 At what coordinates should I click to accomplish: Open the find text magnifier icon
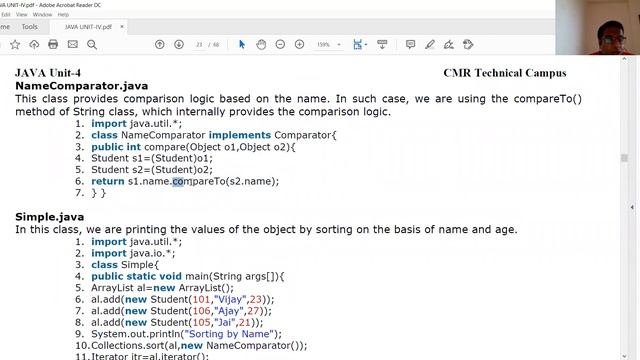click(92, 44)
